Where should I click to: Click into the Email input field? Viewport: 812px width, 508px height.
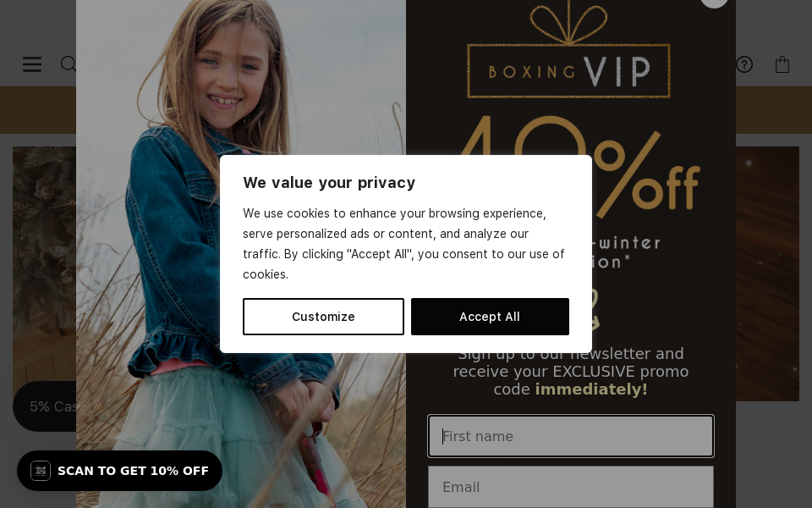click(571, 487)
